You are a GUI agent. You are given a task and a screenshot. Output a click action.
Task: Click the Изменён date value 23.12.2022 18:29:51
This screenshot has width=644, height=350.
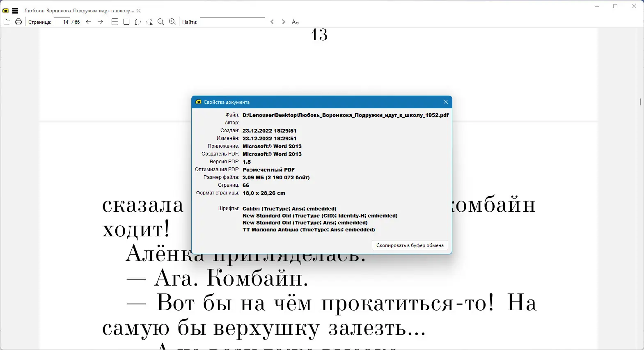(270, 139)
